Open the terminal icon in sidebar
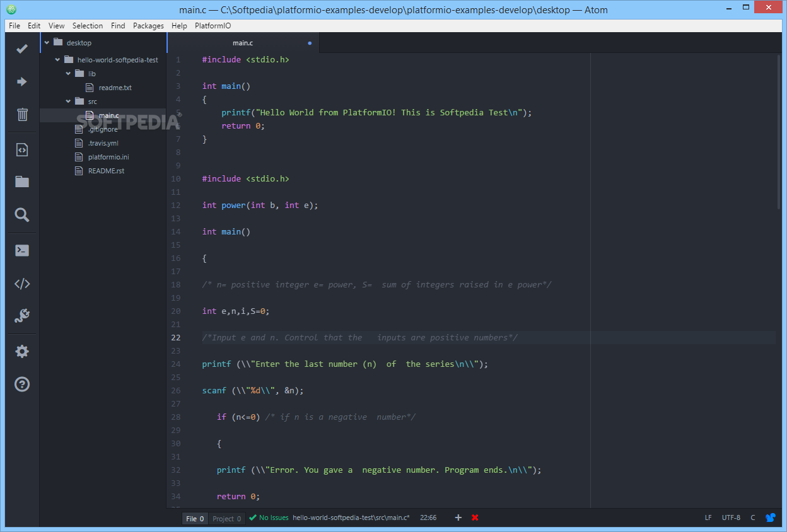This screenshot has height=532, width=787. [22, 250]
